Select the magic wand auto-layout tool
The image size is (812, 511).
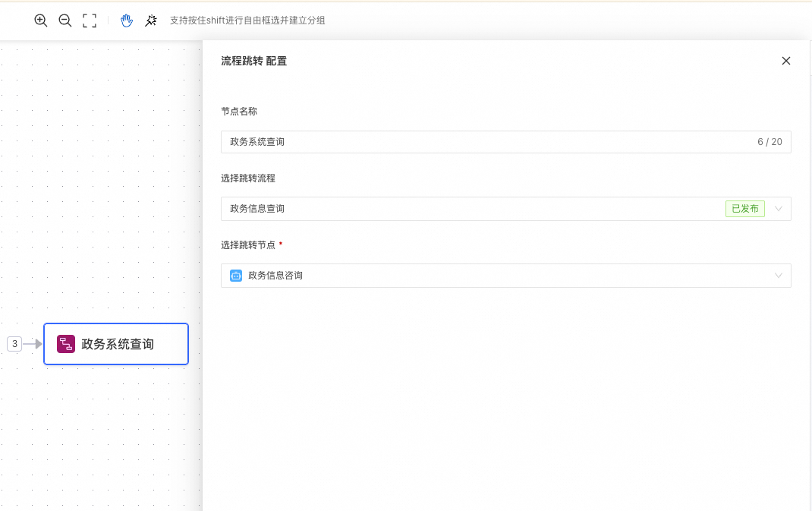pos(151,21)
